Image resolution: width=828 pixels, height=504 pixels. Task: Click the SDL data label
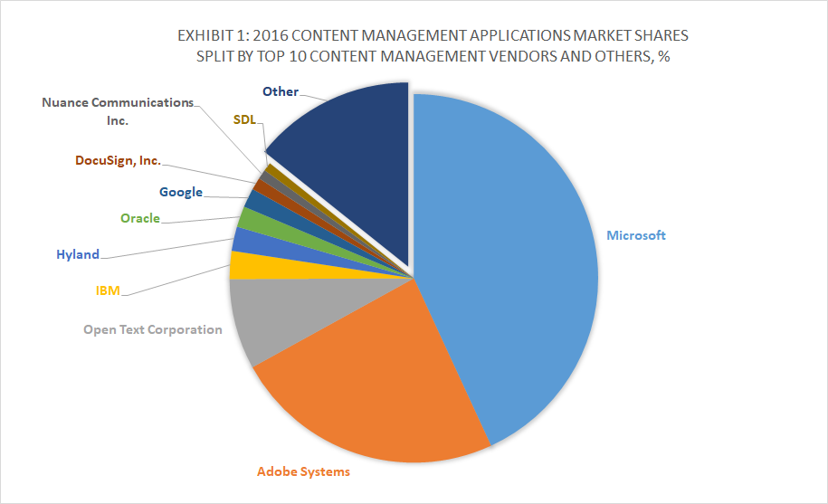click(x=244, y=119)
